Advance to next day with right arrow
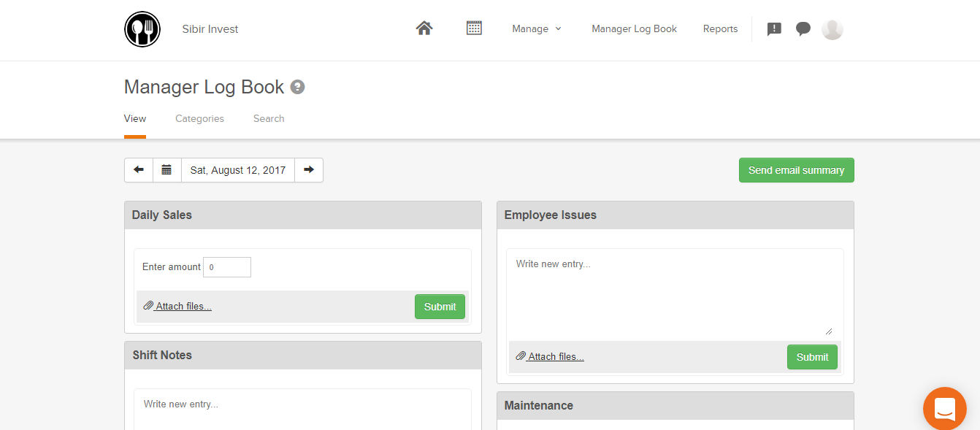The width and height of the screenshot is (980, 430). [309, 170]
